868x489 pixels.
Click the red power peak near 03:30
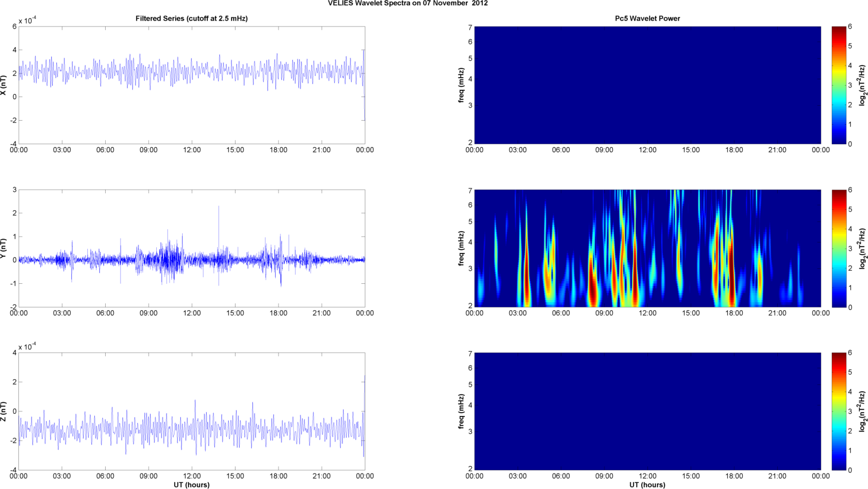pyautogui.click(x=526, y=282)
